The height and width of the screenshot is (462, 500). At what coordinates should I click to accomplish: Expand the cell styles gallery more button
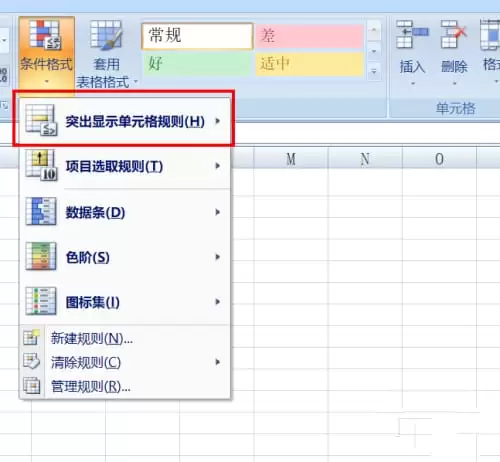click(374, 72)
